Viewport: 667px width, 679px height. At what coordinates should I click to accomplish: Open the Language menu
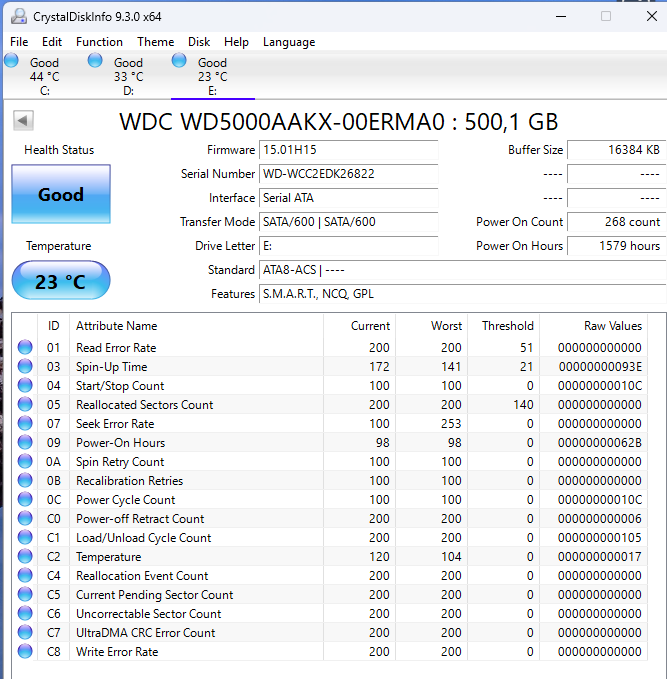tap(289, 42)
